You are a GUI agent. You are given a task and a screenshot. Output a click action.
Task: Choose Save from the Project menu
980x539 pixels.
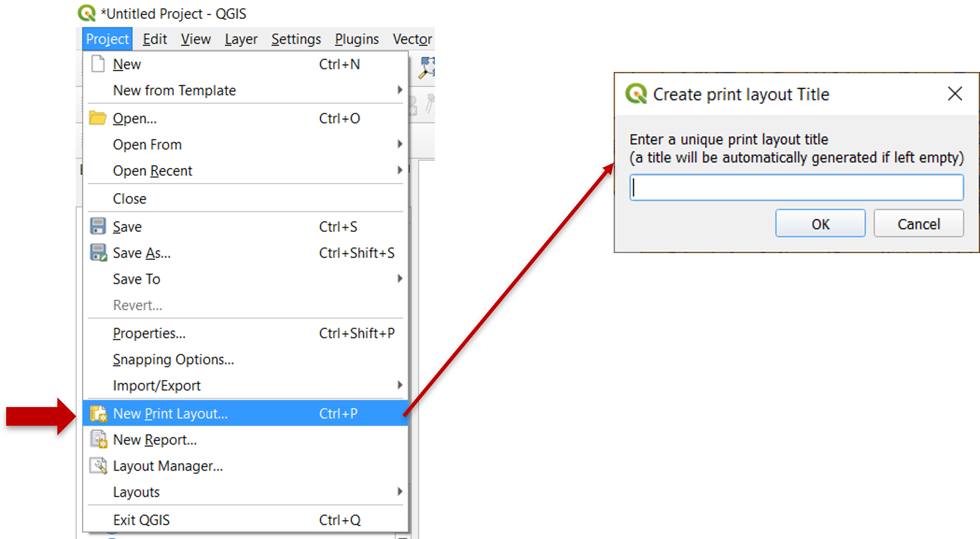pyautogui.click(x=245, y=227)
